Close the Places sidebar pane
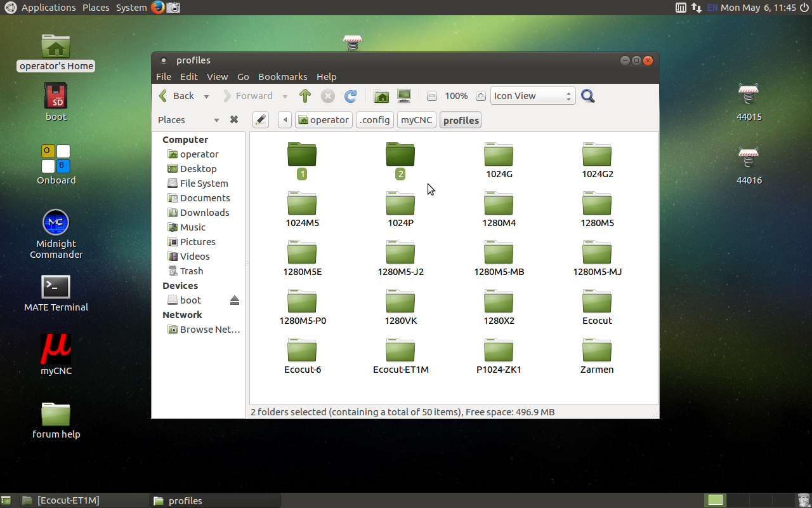812x508 pixels. [x=233, y=120]
